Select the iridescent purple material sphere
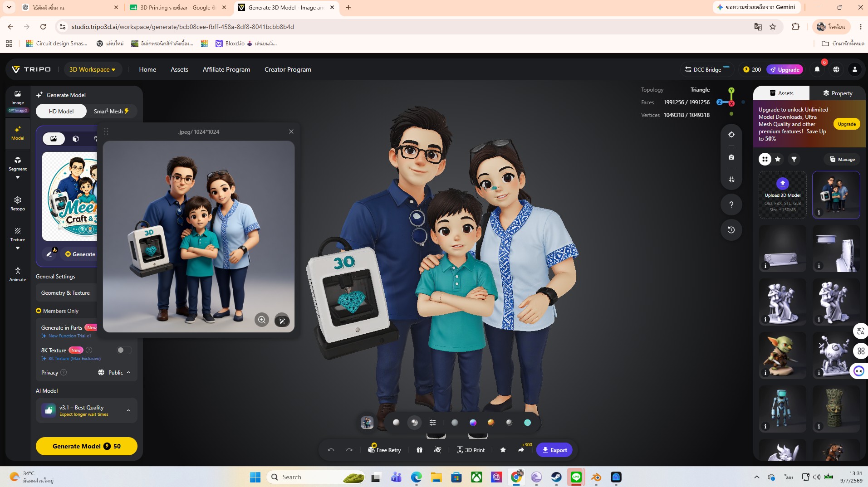Screen dimensions: 868x487 coord(473,423)
